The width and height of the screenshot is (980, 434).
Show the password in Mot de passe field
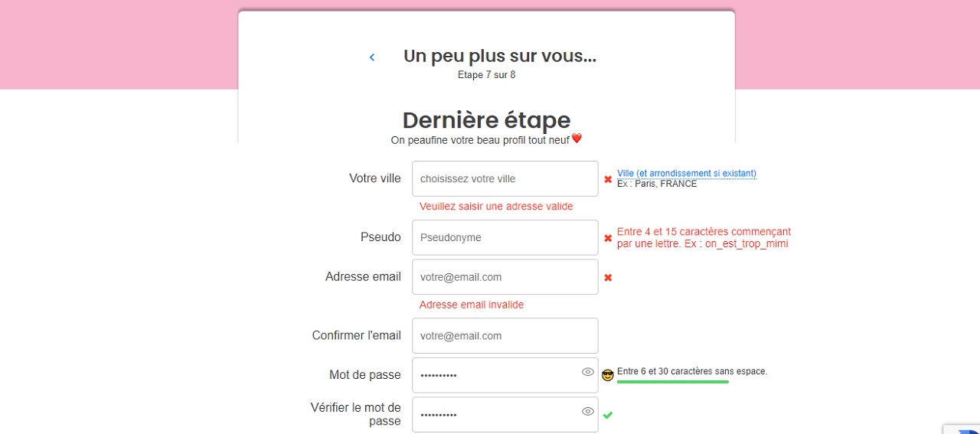click(588, 372)
